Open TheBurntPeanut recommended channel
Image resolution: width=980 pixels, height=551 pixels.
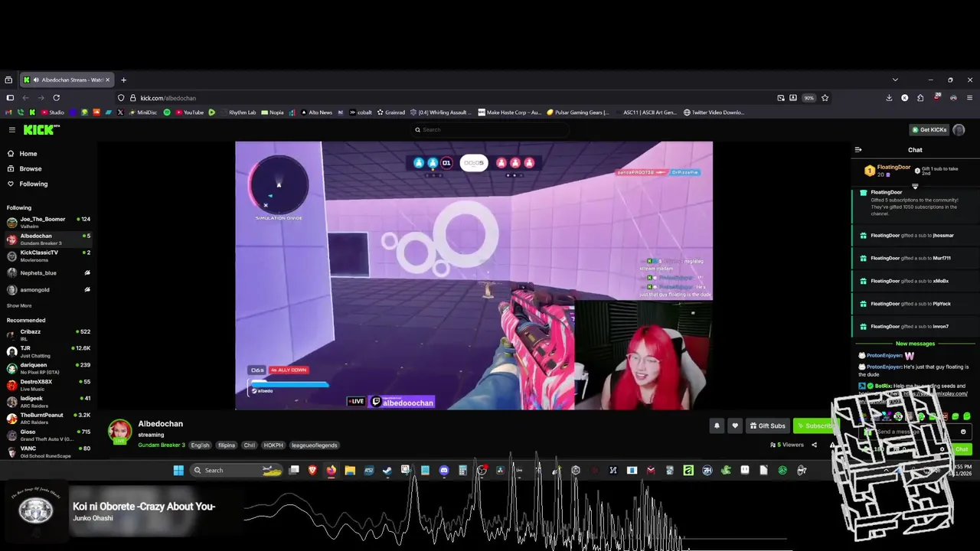point(48,418)
